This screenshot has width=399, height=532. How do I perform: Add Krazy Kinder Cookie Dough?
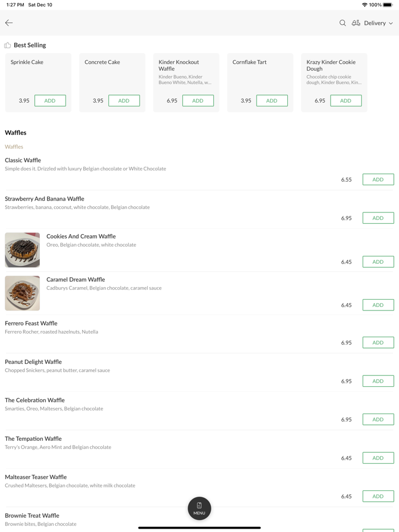[345, 101]
